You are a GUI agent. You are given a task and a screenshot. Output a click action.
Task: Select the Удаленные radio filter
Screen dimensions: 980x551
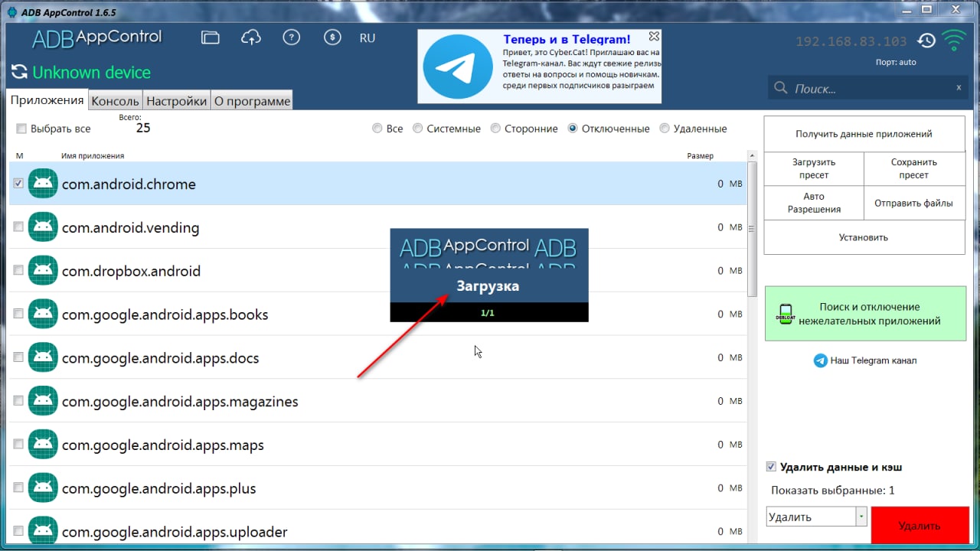click(x=665, y=129)
